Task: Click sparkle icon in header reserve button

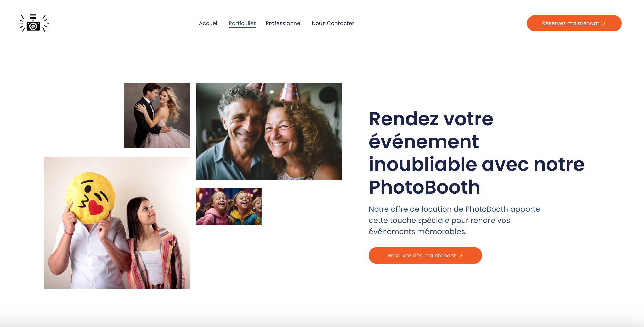Action: (603, 23)
